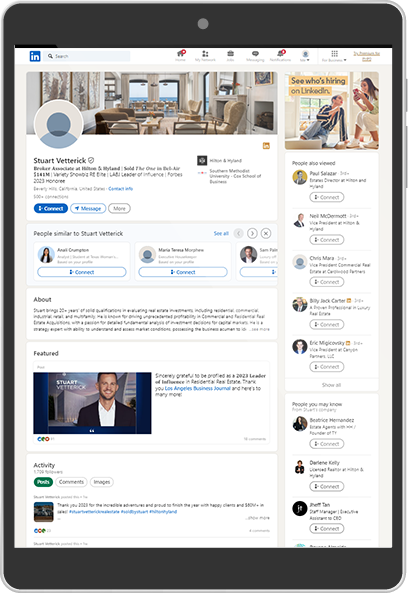Expand About section with see more
The height and width of the screenshot is (593, 408).
point(261,329)
